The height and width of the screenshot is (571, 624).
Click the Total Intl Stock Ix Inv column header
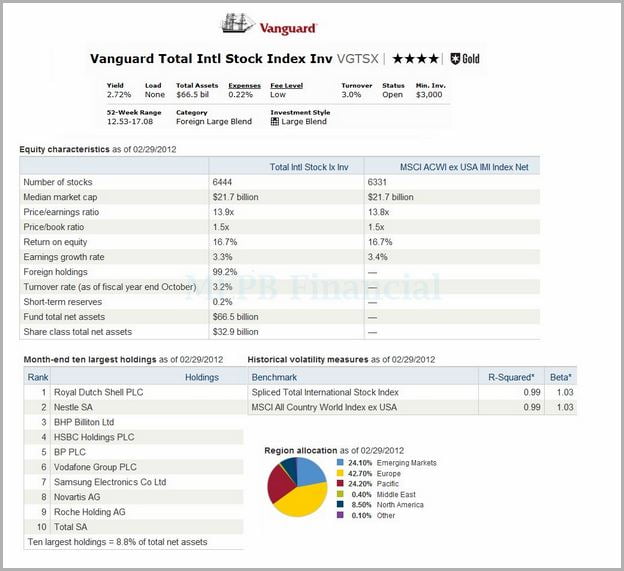tap(309, 167)
